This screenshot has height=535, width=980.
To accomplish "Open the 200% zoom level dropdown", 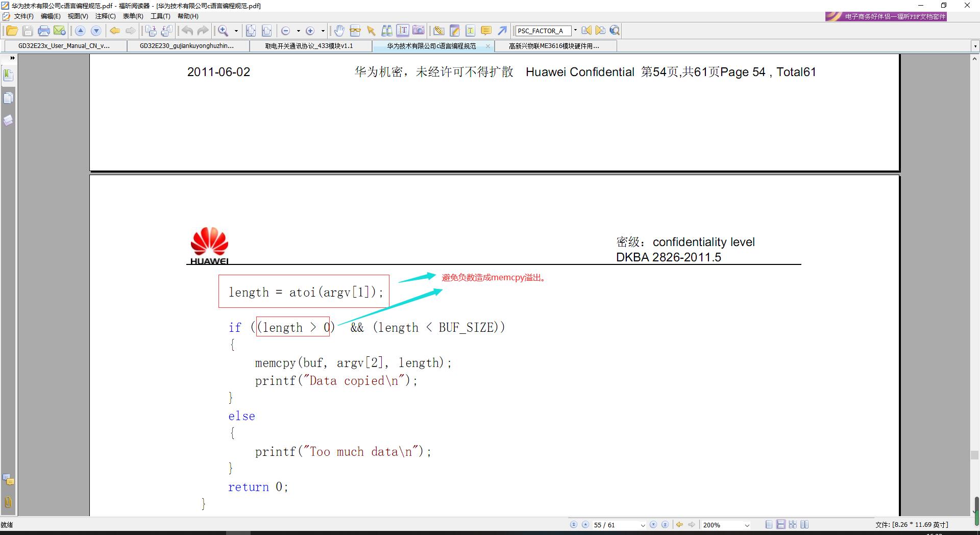I will [x=747, y=525].
